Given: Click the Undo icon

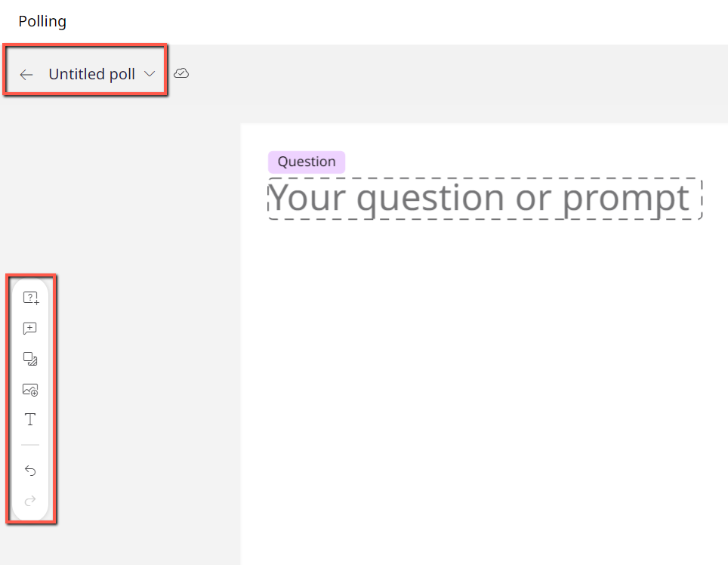Looking at the screenshot, I should 30,471.
